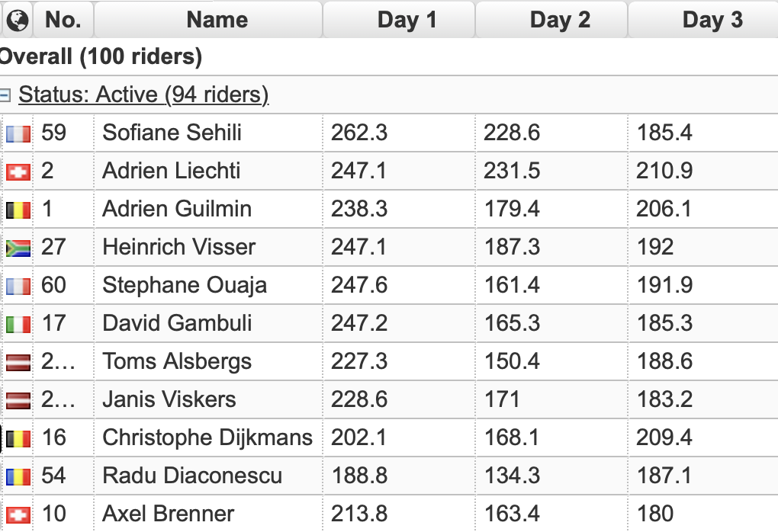The width and height of the screenshot is (778, 532).
Task: Click the Overall (100 riders) group heading
Action: point(101,56)
